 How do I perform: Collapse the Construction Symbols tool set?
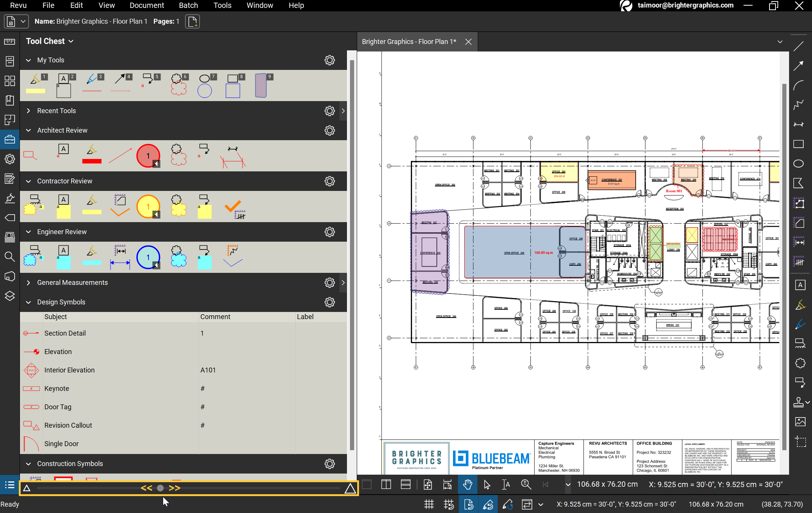point(28,464)
